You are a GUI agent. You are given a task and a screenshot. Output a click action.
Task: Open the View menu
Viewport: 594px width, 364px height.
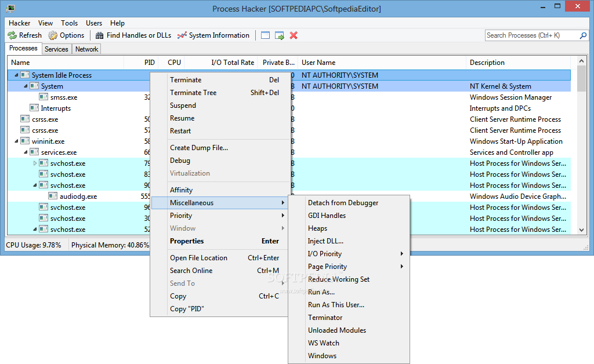tap(45, 23)
